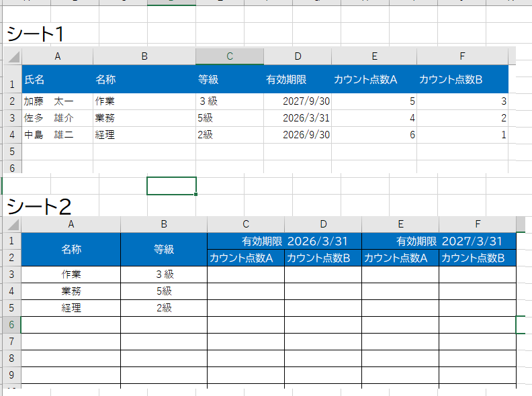Select column D header in Sheet 1
The image size is (532, 396).
pos(298,56)
